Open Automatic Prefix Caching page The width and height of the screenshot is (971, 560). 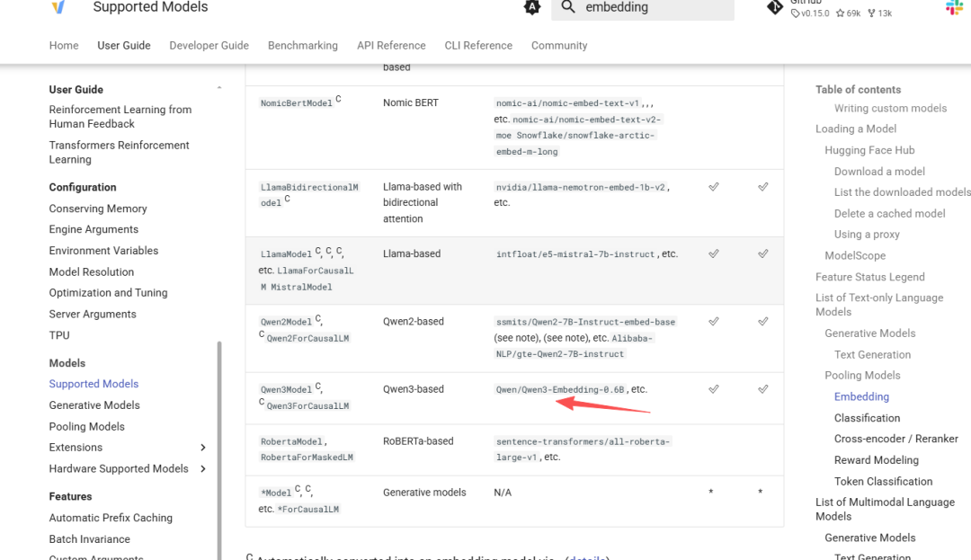(x=111, y=518)
